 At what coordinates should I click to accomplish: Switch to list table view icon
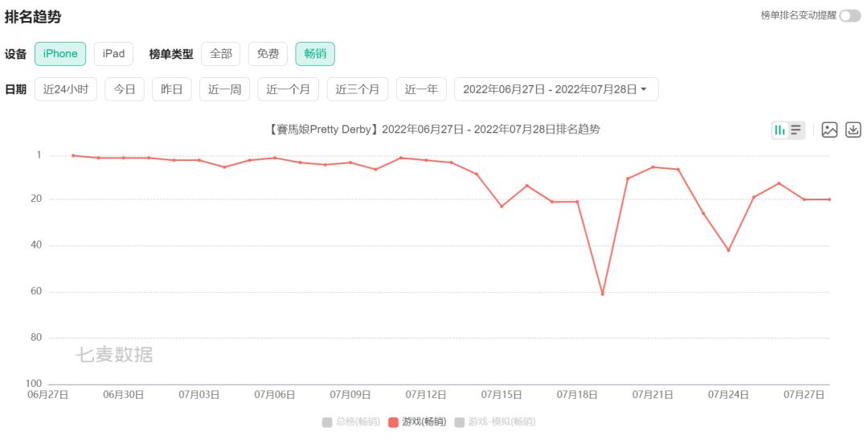point(796,130)
